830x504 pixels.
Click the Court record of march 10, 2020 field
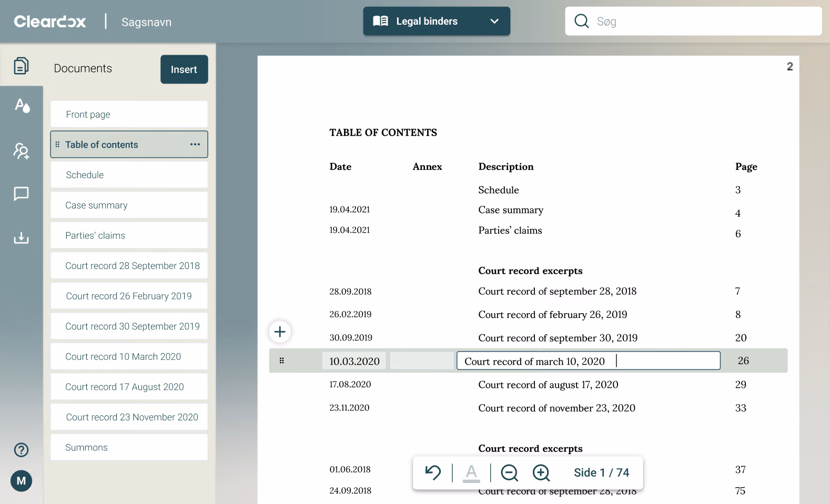tap(588, 361)
